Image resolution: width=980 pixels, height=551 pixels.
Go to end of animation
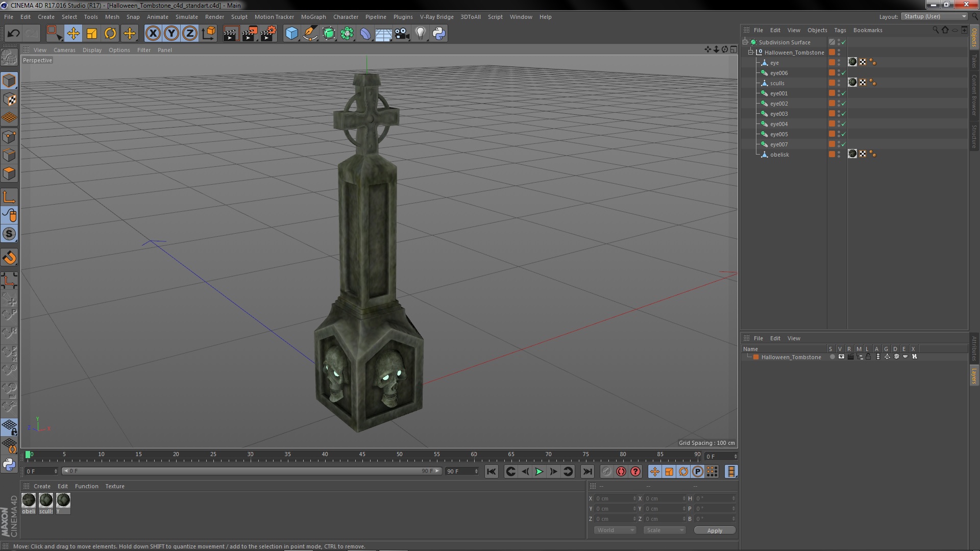point(587,472)
